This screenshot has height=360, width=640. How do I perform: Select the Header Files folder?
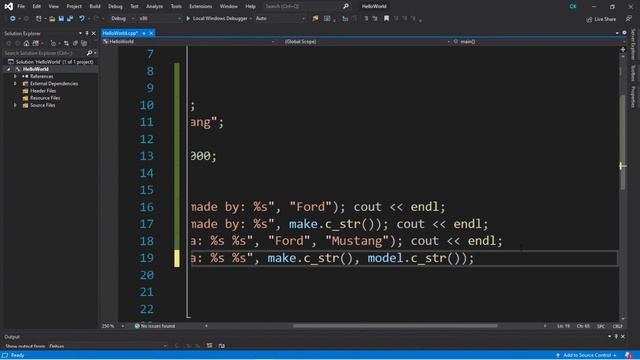coord(43,91)
